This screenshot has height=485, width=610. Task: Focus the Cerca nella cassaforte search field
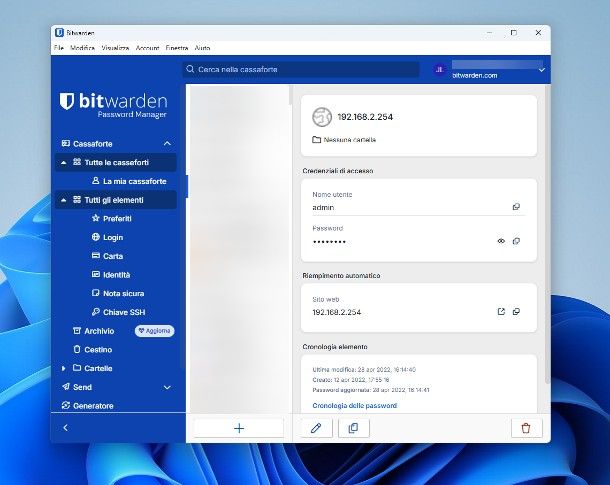[301, 69]
